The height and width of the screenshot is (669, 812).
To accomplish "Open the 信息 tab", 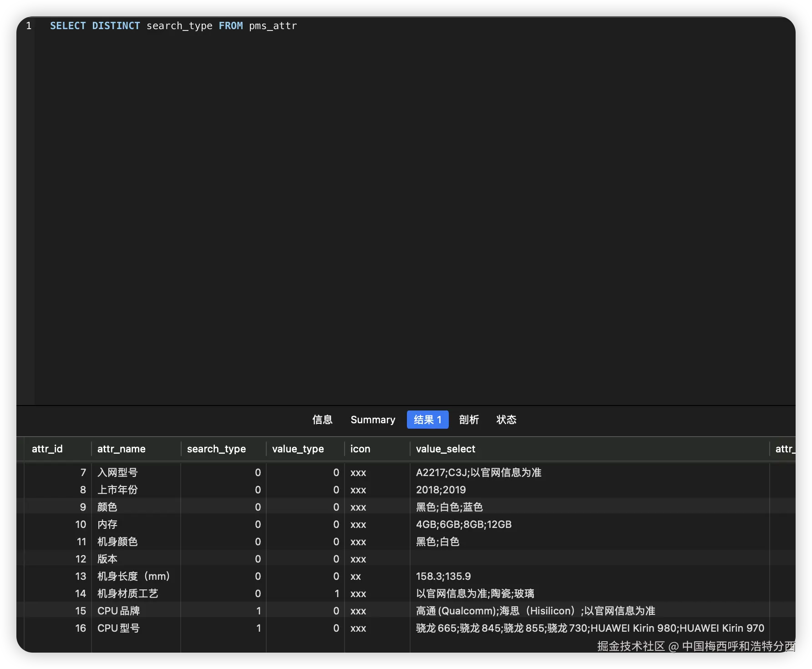I will 322,420.
